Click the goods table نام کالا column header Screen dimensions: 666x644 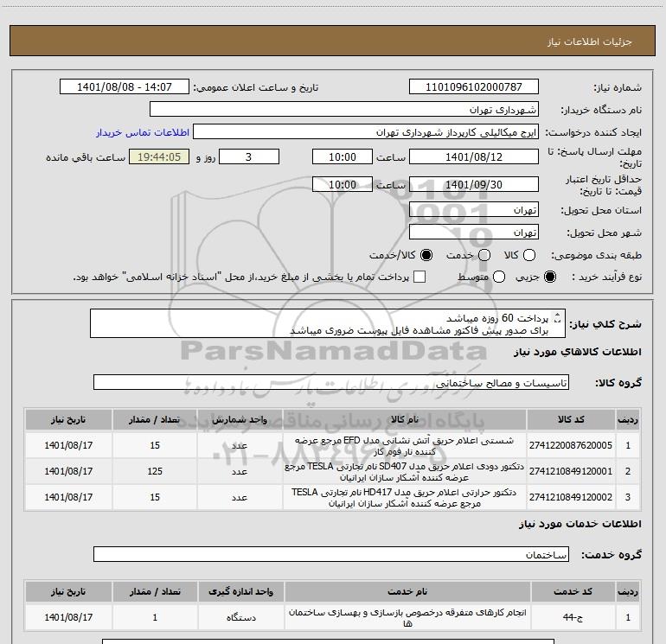(x=405, y=419)
